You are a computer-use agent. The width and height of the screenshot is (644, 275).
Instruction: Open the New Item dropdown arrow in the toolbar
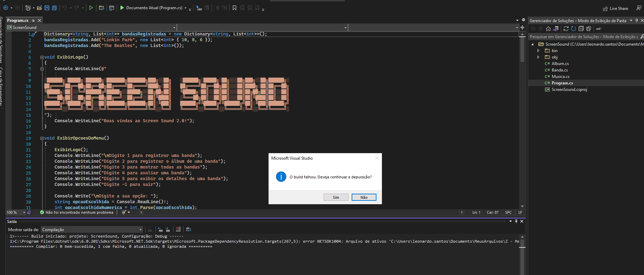(34, 8)
